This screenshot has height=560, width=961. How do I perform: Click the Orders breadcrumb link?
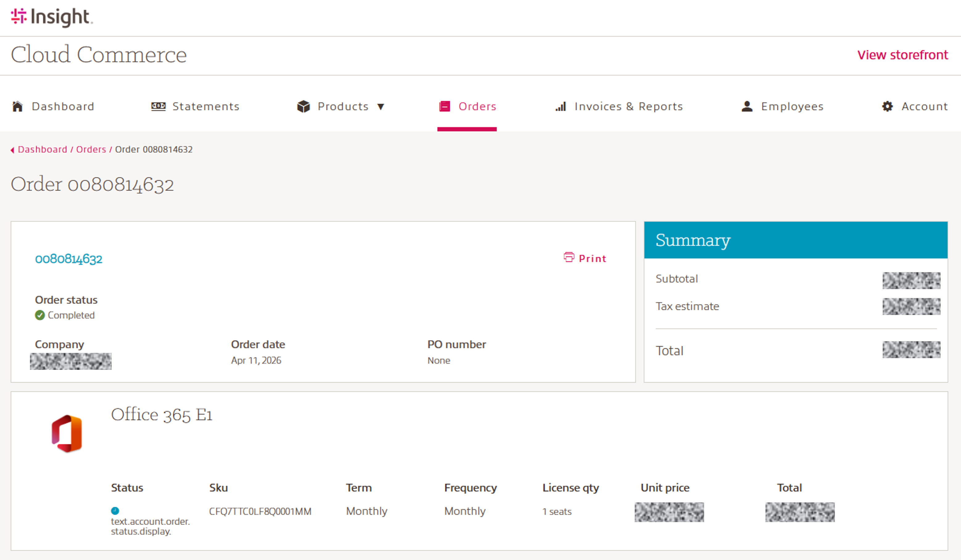point(91,149)
